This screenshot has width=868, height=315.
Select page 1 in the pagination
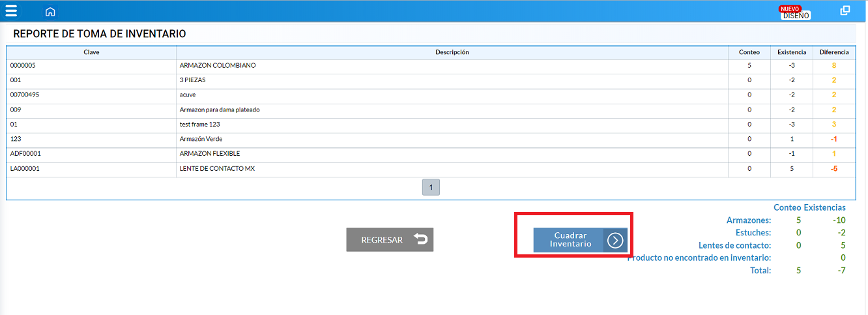431,187
